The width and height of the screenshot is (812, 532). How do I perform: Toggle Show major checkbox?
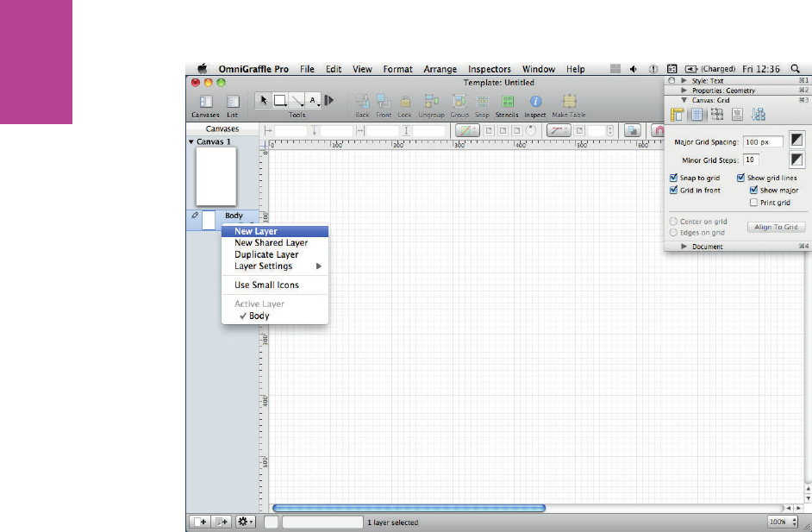tap(753, 190)
